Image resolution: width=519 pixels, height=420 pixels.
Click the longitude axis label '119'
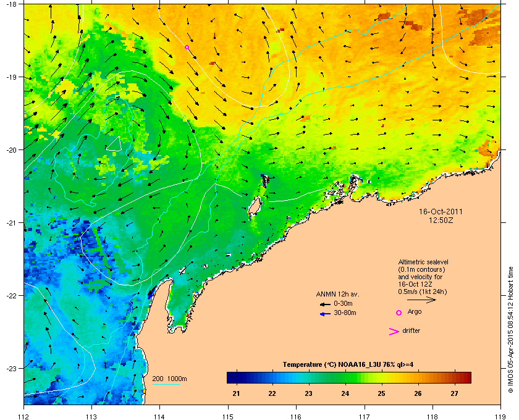pos(500,417)
